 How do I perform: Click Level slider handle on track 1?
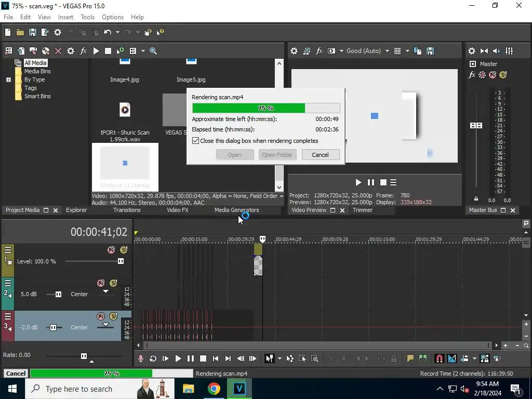[x=121, y=261]
